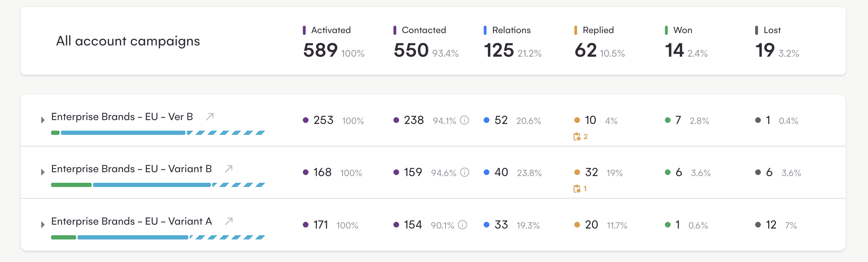Image resolution: width=868 pixels, height=262 pixels.
Task: Click the Ver B campaign progress bar
Action: 158,133
